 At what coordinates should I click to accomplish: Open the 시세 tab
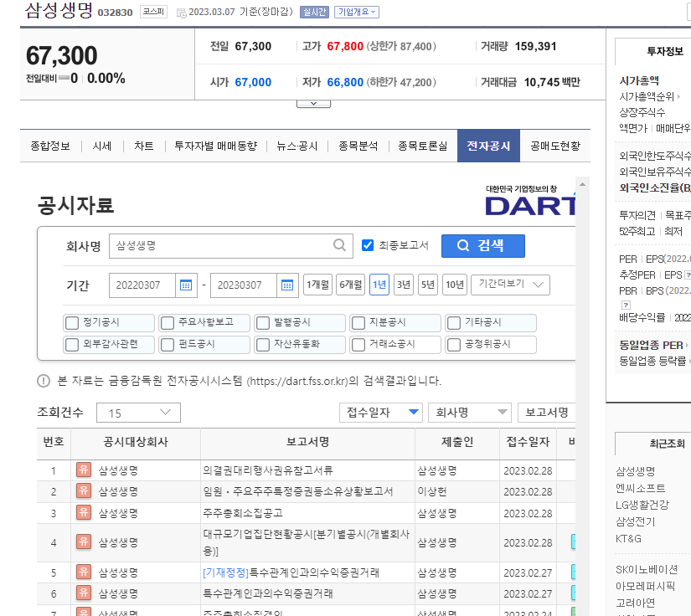pyautogui.click(x=102, y=146)
